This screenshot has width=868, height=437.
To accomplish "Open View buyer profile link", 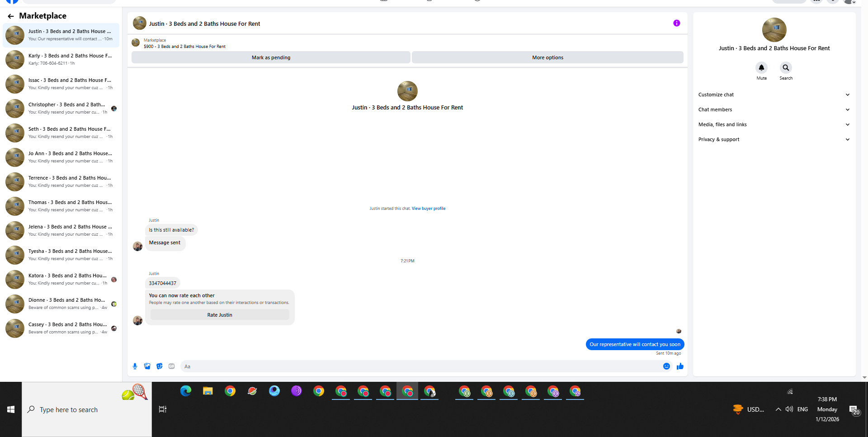I will [x=429, y=209].
